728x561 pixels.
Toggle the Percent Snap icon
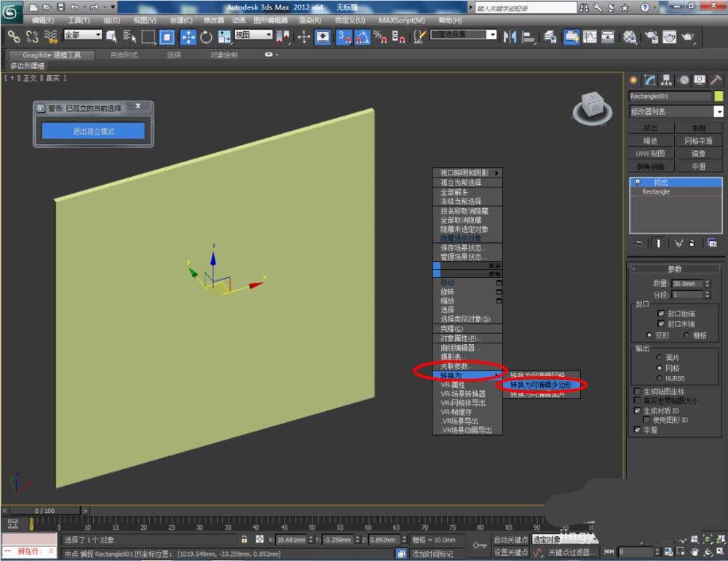click(380, 36)
